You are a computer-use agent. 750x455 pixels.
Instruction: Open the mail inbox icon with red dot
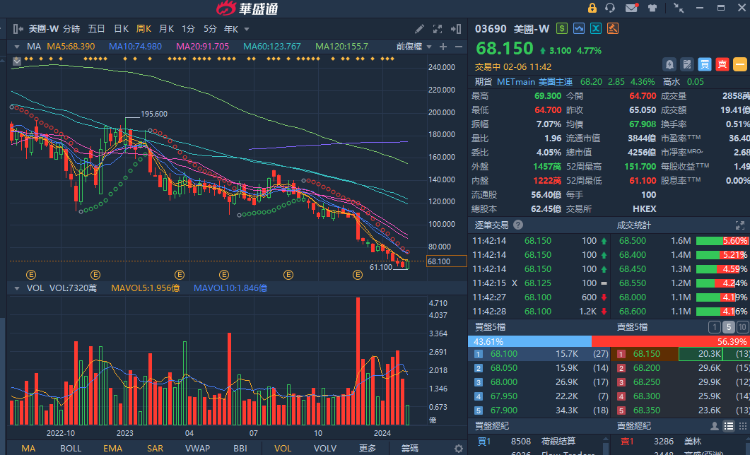[631, 8]
